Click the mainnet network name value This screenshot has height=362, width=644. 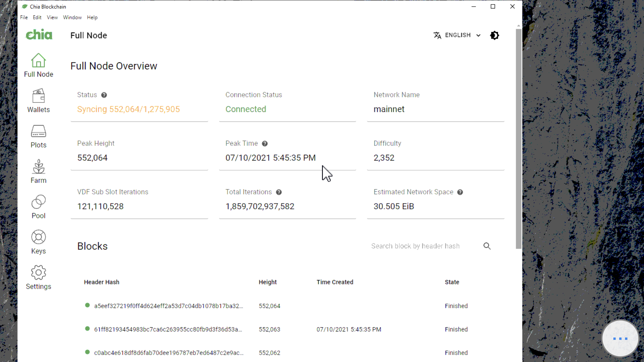[389, 109]
